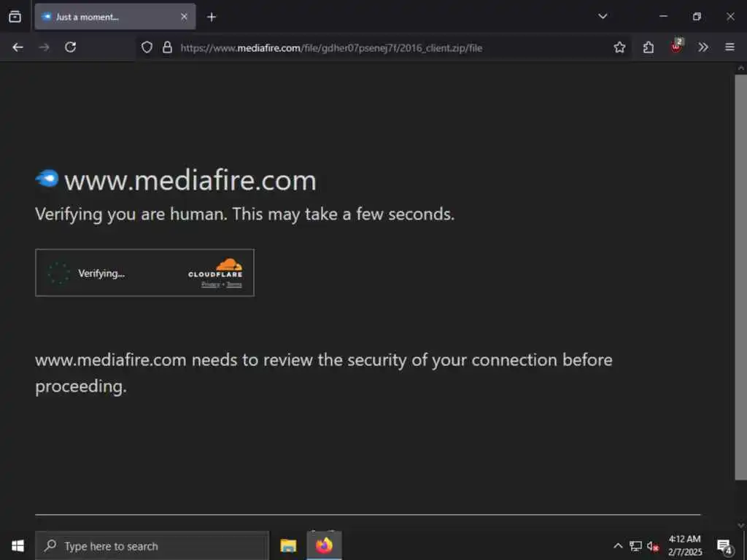Open muted volume tray icon
This screenshot has height=560, width=747.
coord(653,546)
